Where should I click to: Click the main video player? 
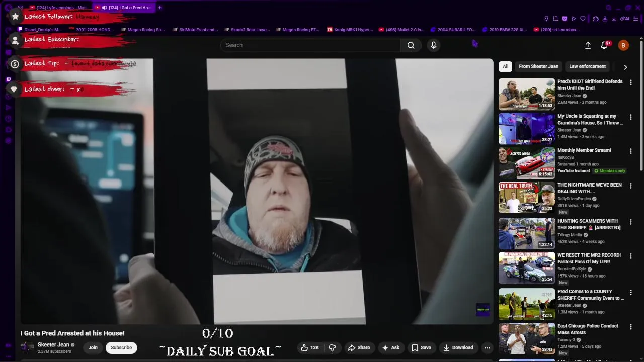coord(257,192)
